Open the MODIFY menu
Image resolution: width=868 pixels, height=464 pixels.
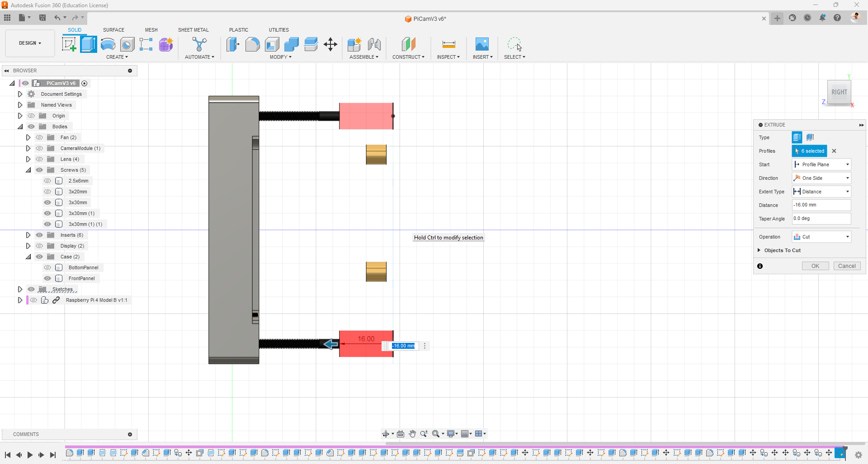pyautogui.click(x=280, y=57)
